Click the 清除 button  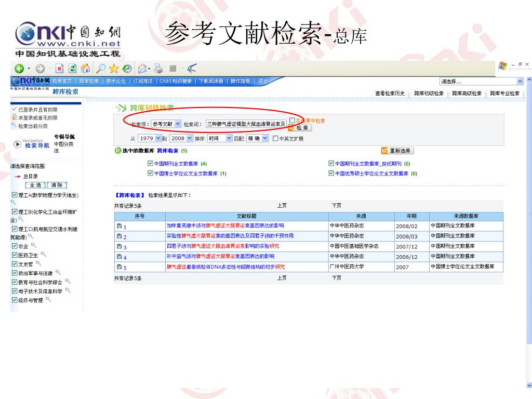click(57, 185)
